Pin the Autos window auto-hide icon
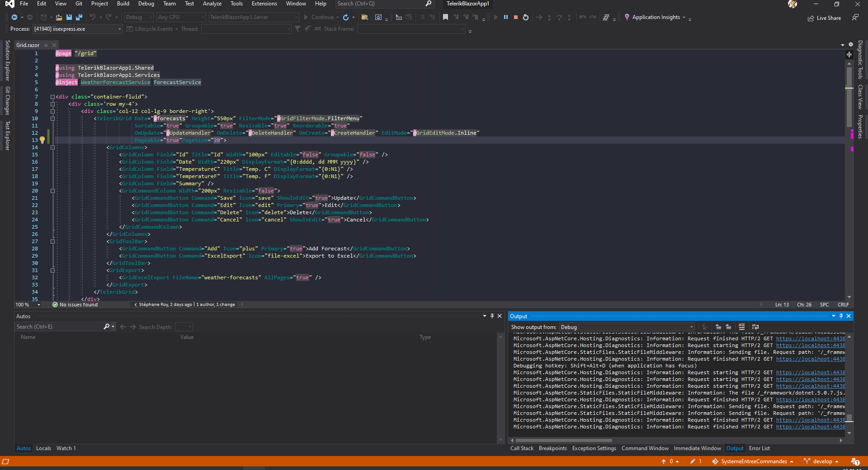868x470 pixels. tap(492, 316)
